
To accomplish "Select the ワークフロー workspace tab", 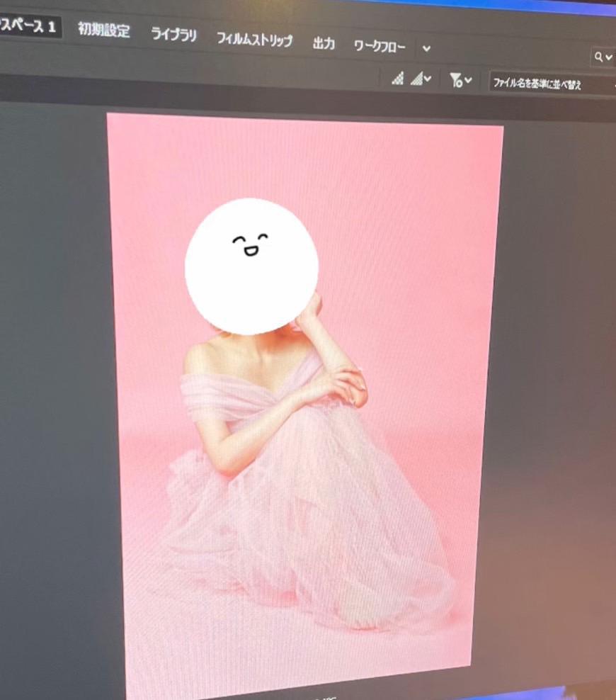I will coord(380,47).
